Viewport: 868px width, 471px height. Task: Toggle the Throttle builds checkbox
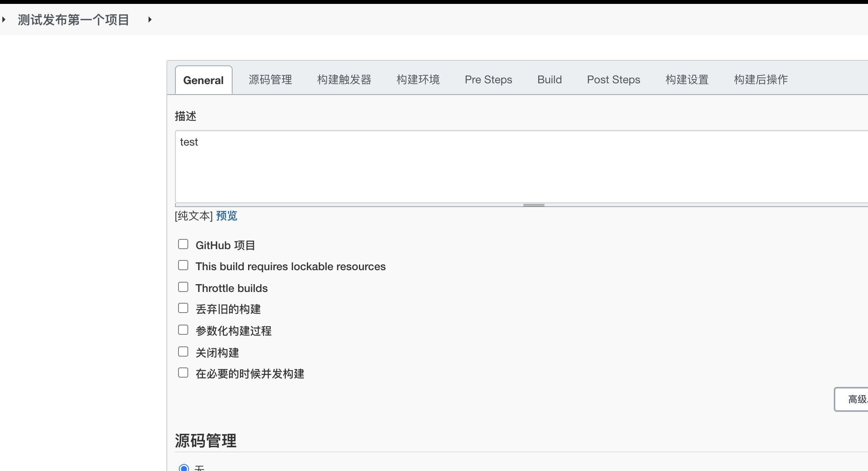point(183,287)
